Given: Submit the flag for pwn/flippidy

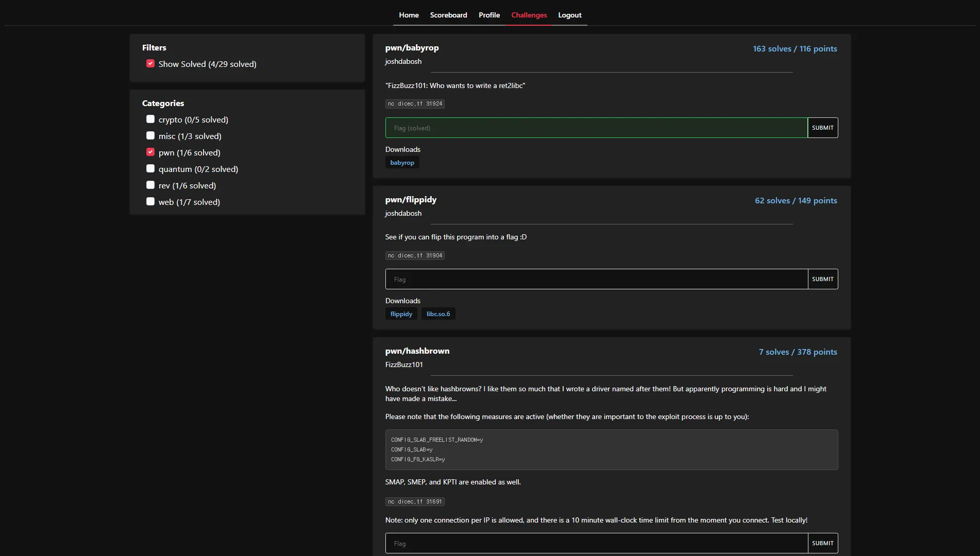Looking at the screenshot, I should click(822, 279).
